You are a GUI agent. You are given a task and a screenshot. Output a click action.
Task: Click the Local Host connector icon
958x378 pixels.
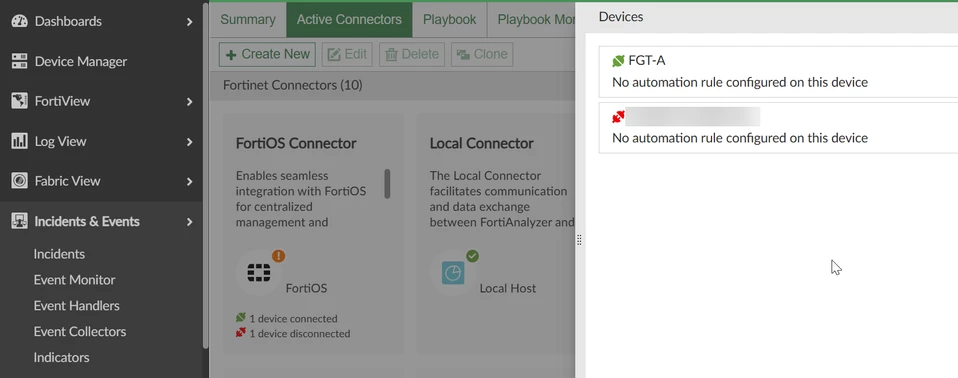(453, 273)
